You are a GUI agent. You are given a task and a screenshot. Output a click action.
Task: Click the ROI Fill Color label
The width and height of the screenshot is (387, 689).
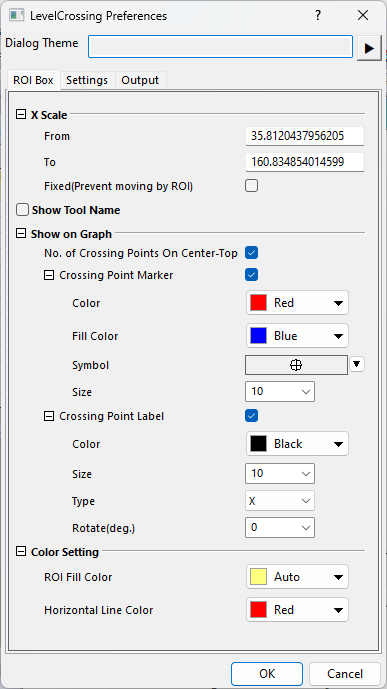click(78, 577)
